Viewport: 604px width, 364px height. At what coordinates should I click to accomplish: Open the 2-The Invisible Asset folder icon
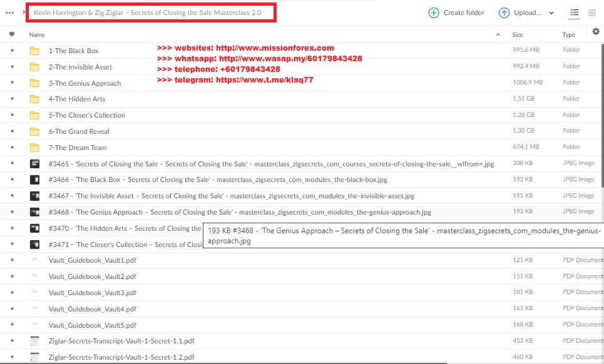click(34, 67)
